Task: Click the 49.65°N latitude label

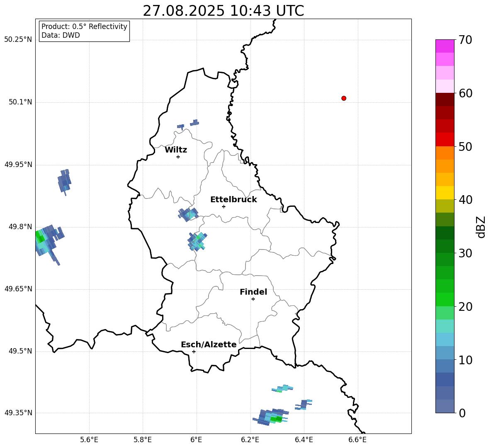Action: click(x=18, y=289)
